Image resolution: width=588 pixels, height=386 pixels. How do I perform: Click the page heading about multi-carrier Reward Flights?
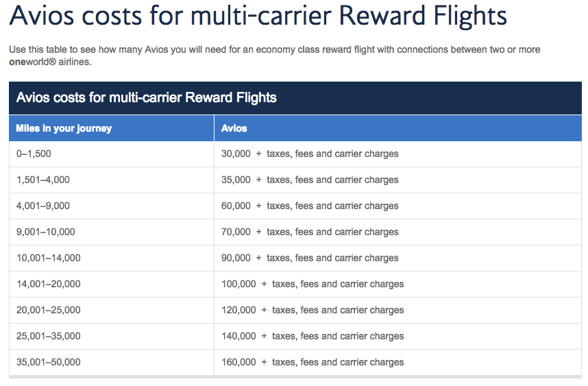(x=258, y=16)
